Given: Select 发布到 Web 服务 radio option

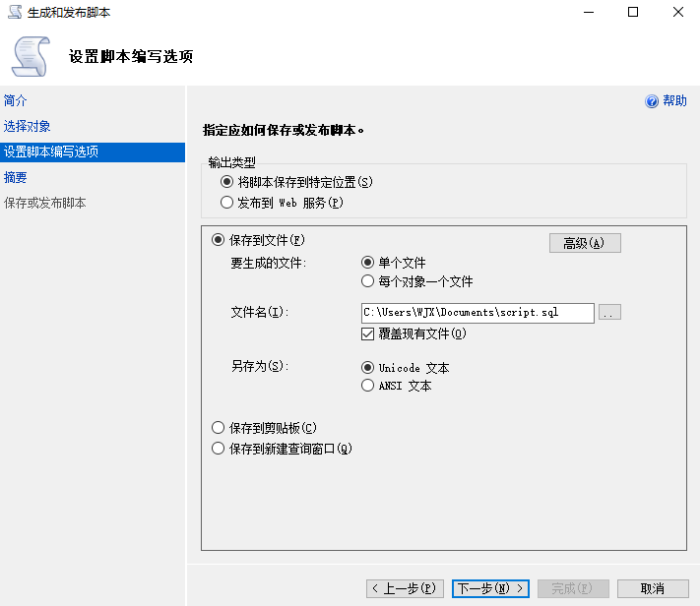Looking at the screenshot, I should [x=226, y=203].
